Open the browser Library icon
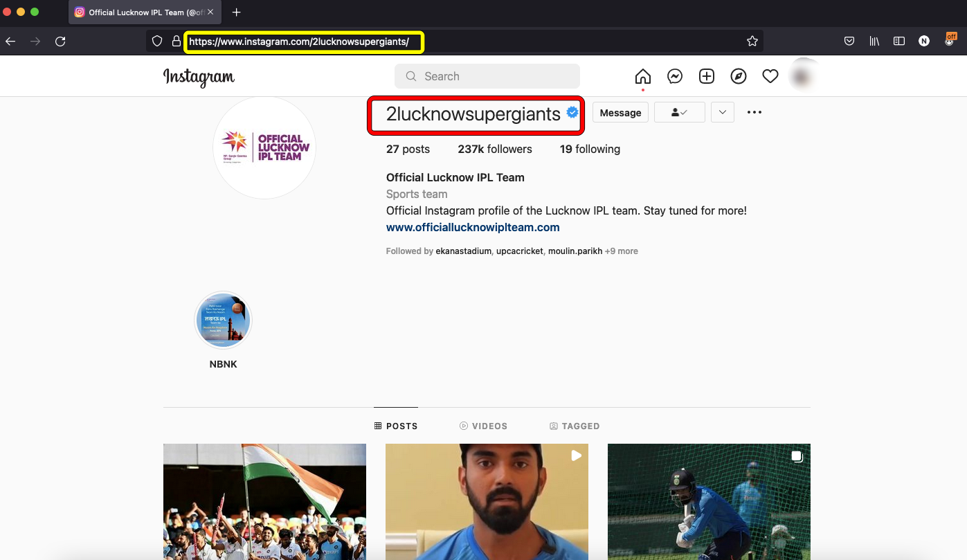Image resolution: width=967 pixels, height=560 pixels. point(874,42)
